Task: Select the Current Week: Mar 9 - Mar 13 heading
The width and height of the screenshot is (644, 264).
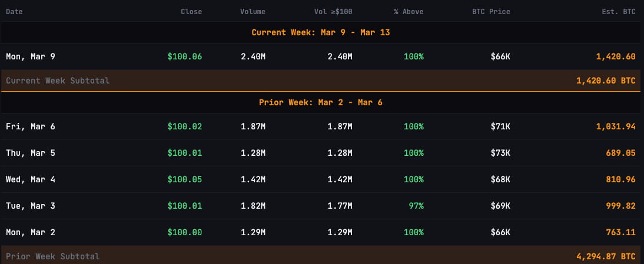Action: point(321,32)
